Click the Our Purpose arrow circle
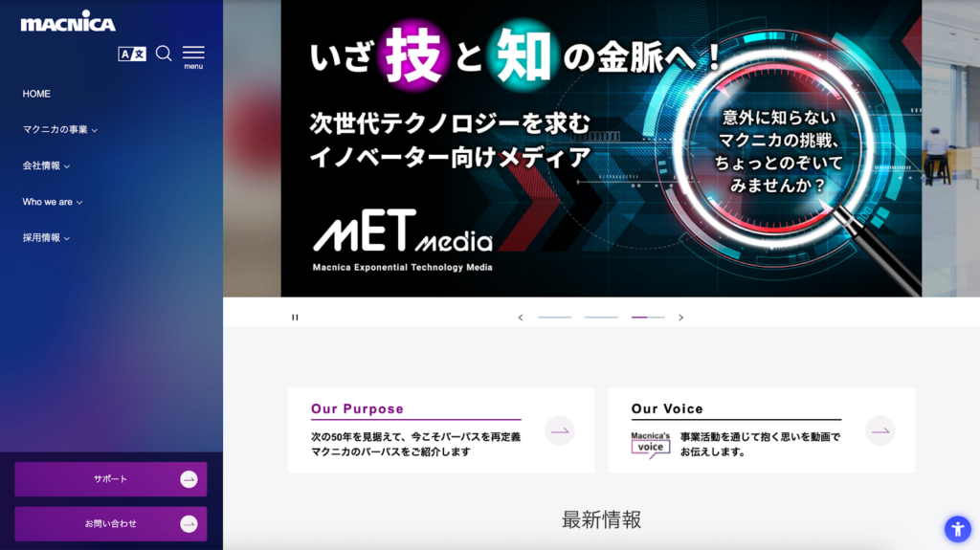Viewport: 980px width, 550px height. pyautogui.click(x=560, y=430)
